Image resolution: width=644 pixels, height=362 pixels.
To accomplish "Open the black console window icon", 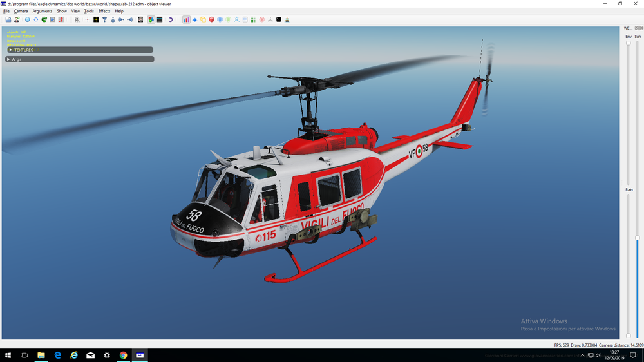I will [x=279, y=19].
